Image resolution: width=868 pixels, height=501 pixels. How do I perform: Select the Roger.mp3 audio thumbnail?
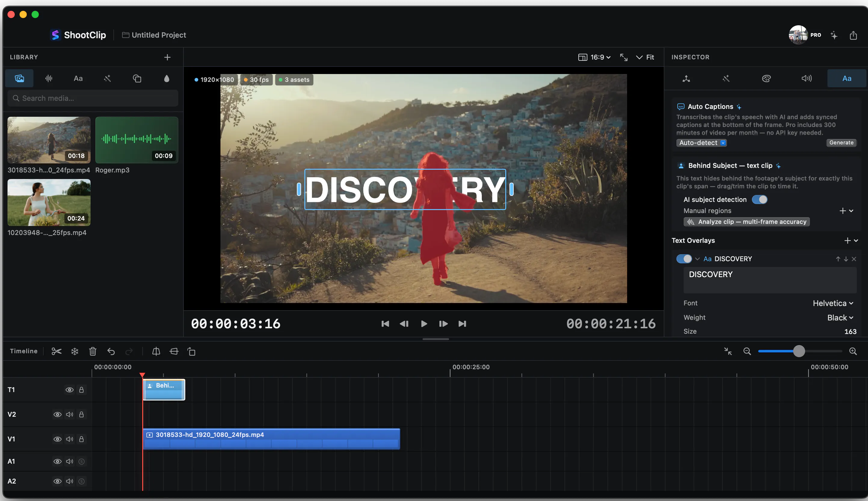click(137, 140)
